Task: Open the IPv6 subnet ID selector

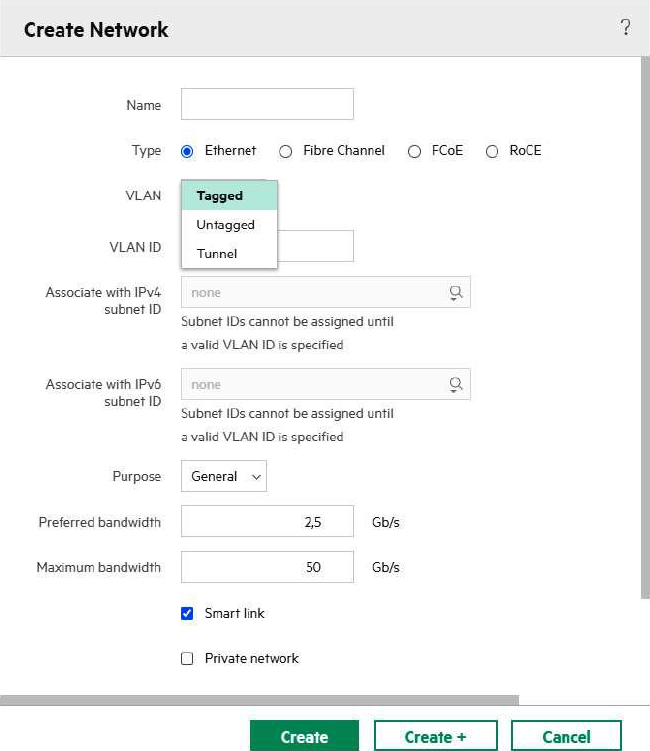Action: [x=312, y=385]
